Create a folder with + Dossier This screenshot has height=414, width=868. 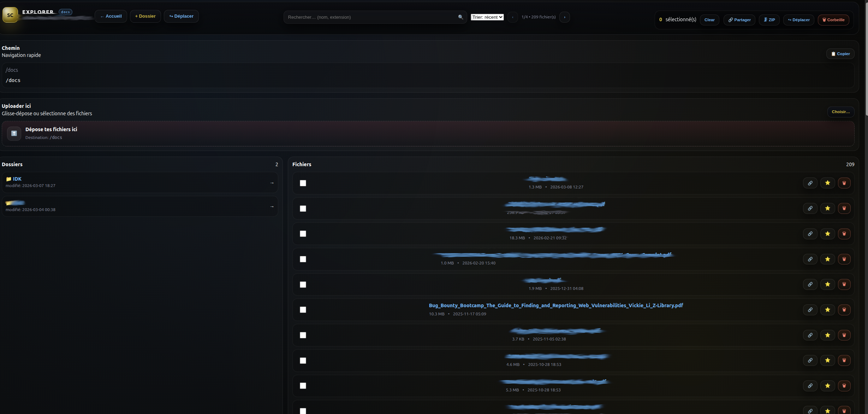click(x=145, y=16)
